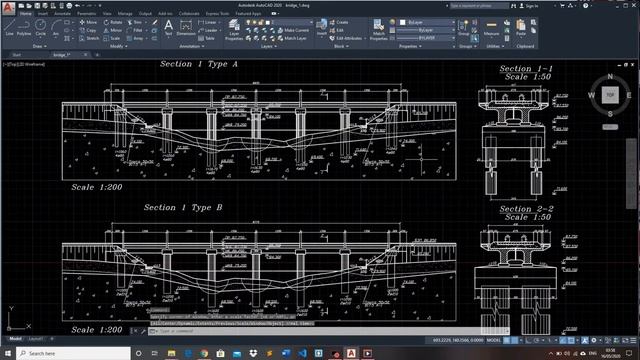
Task: Click the white color swatch in Properties panel
Action: tap(403, 22)
